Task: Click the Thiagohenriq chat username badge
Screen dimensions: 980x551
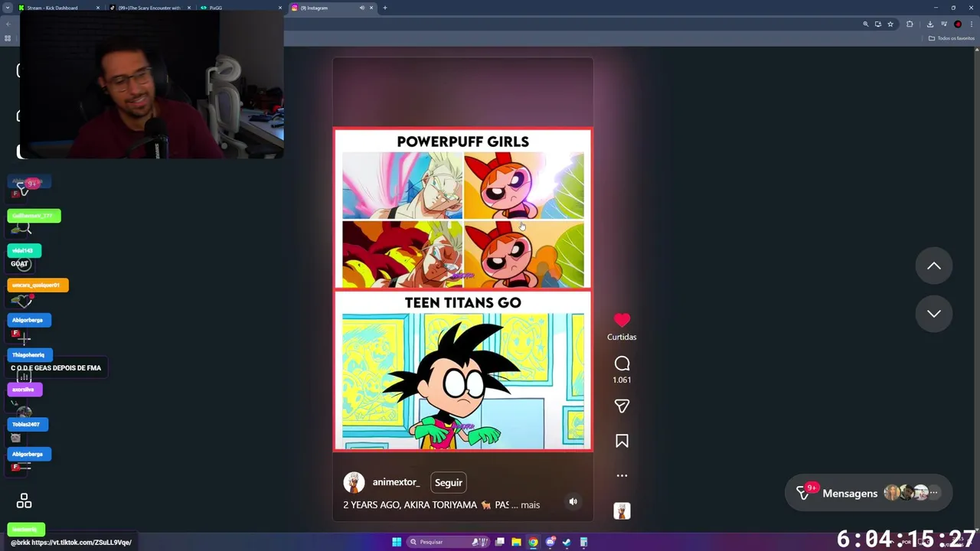Action: pos(29,354)
